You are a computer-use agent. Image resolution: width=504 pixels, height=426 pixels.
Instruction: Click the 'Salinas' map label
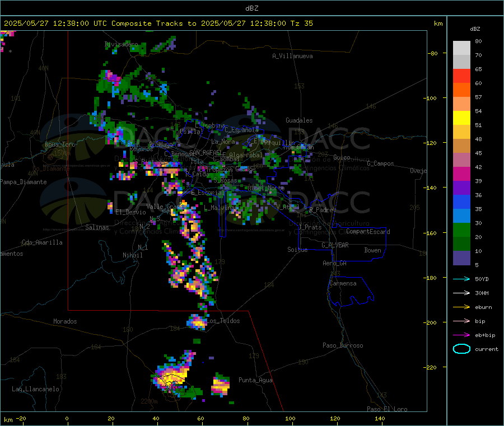97,227
